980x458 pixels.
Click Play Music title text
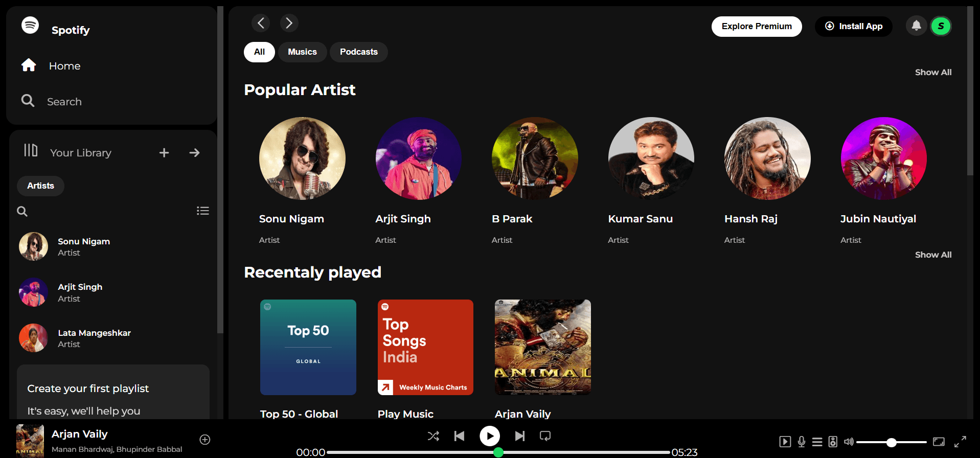405,414
